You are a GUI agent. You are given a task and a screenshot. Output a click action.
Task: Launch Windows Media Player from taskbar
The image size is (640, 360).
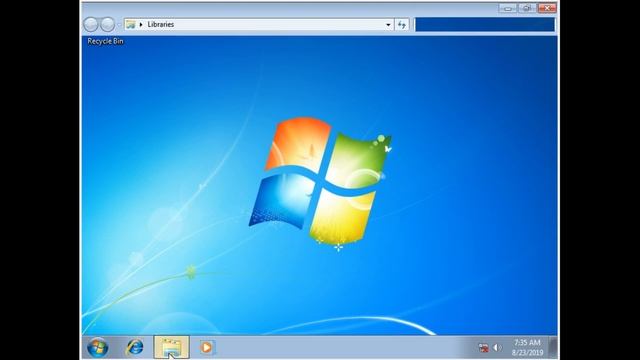207,347
